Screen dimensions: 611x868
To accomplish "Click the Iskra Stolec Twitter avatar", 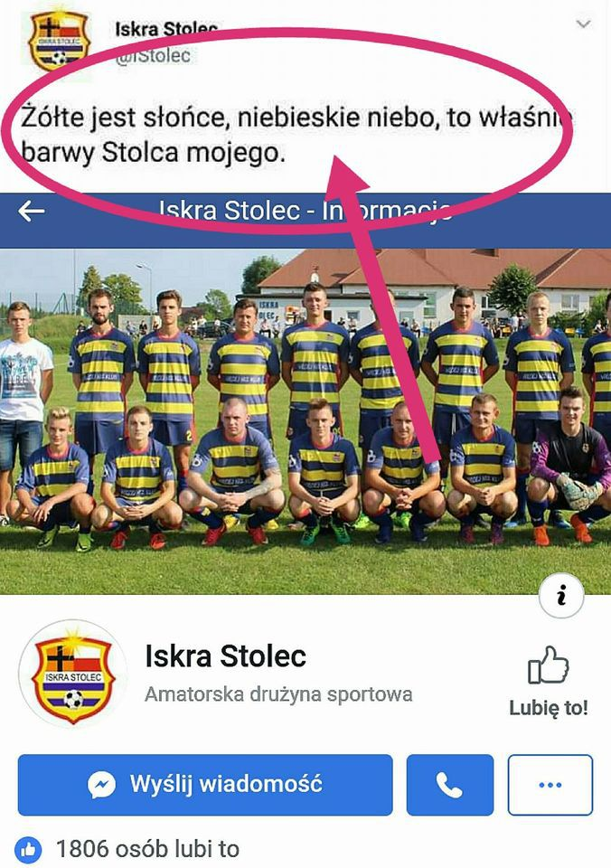I will click(x=59, y=42).
